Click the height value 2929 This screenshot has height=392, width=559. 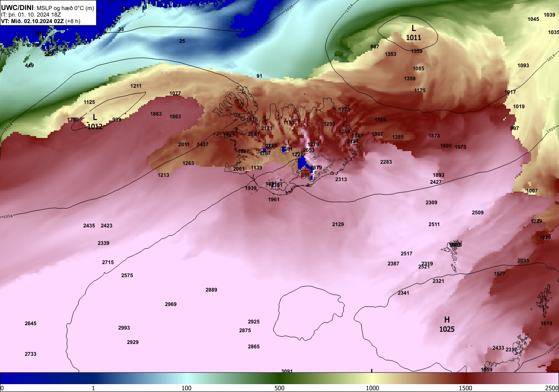pyautogui.click(x=133, y=342)
